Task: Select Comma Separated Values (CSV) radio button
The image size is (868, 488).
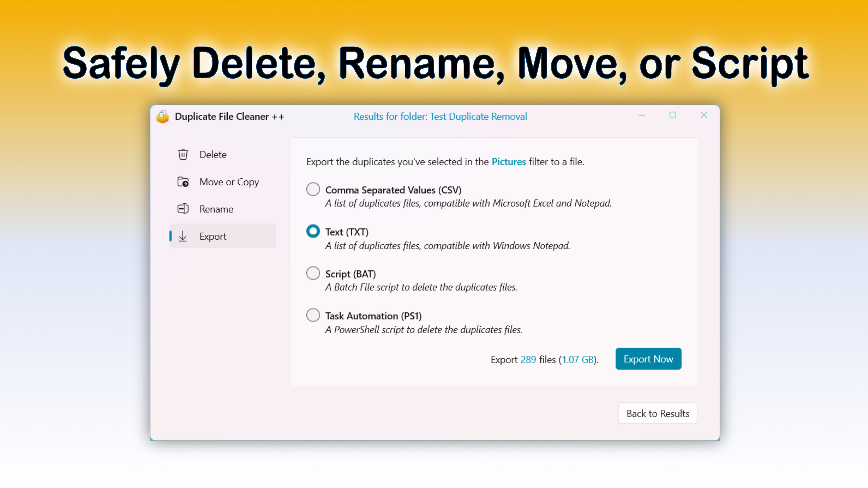Action: click(313, 189)
